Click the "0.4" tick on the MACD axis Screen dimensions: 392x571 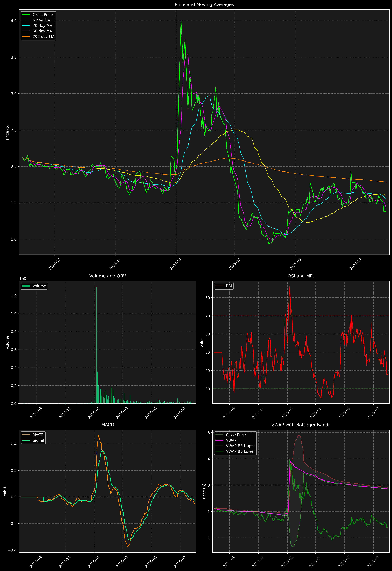14,444
